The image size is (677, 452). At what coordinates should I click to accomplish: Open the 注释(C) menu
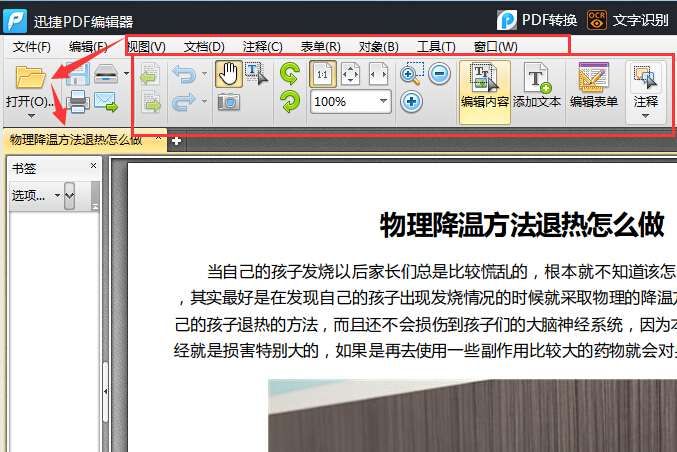pyautogui.click(x=262, y=47)
